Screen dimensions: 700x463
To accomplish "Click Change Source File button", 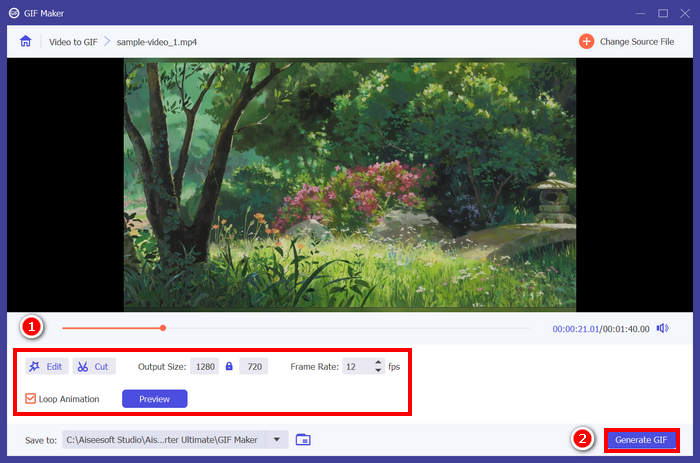I will pyautogui.click(x=627, y=42).
